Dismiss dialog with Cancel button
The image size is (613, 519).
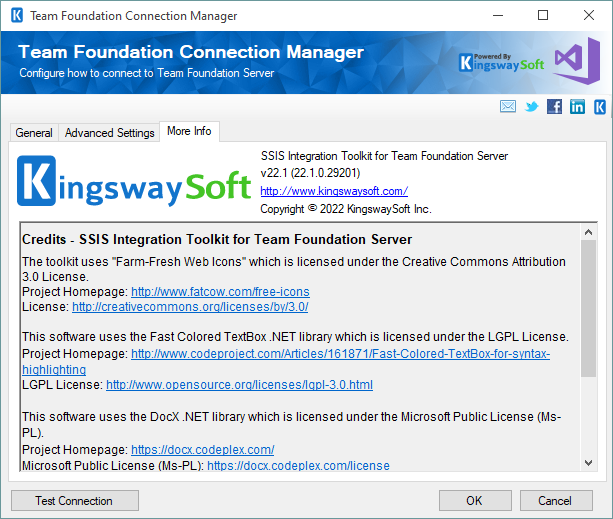pos(556,501)
